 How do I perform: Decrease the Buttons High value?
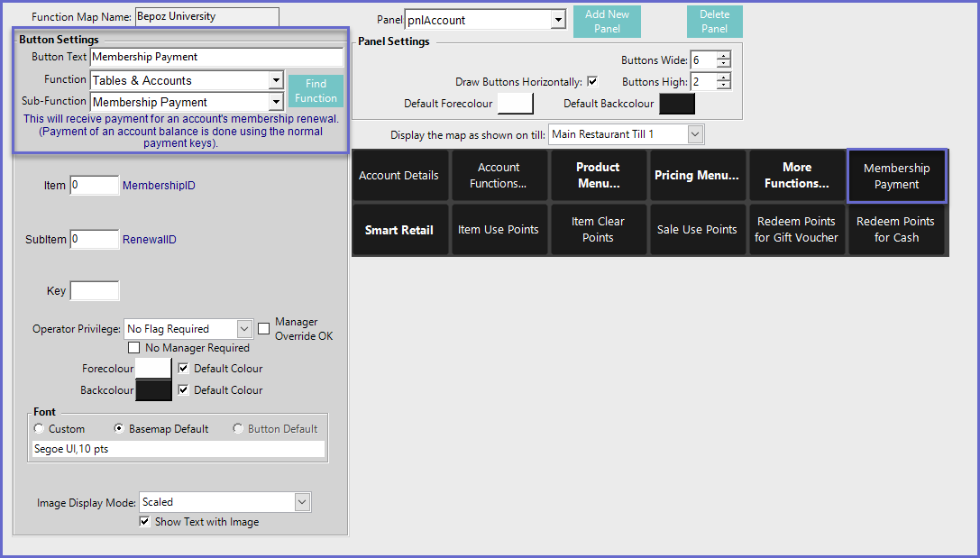click(724, 85)
